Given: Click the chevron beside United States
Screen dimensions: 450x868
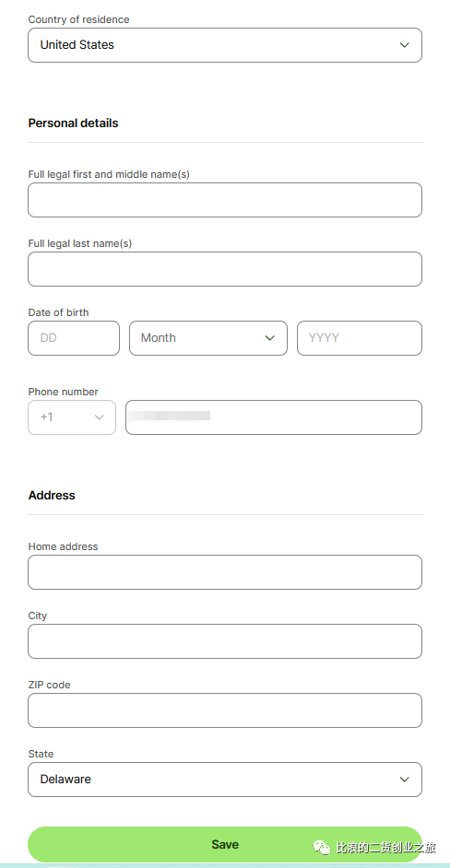Looking at the screenshot, I should (x=405, y=45).
